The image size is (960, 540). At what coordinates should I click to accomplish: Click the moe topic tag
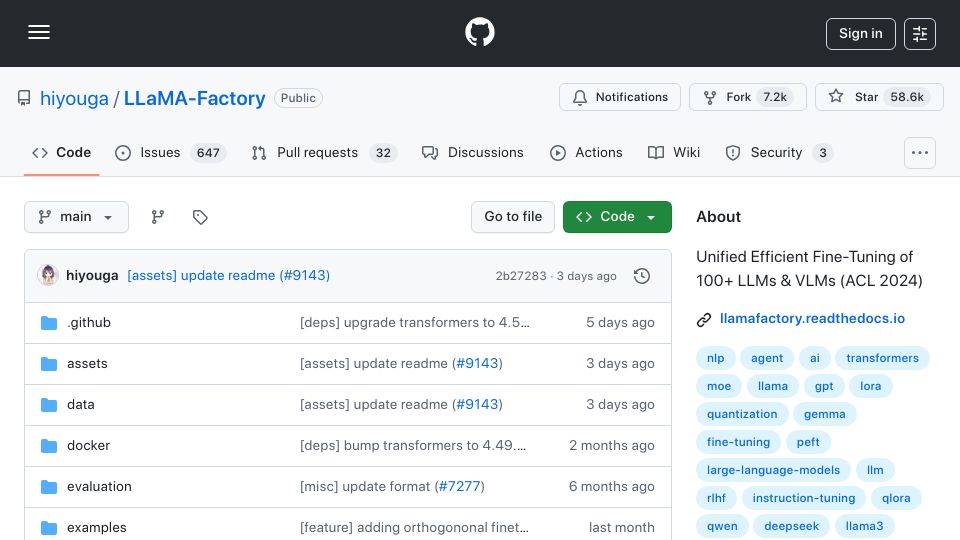(719, 386)
